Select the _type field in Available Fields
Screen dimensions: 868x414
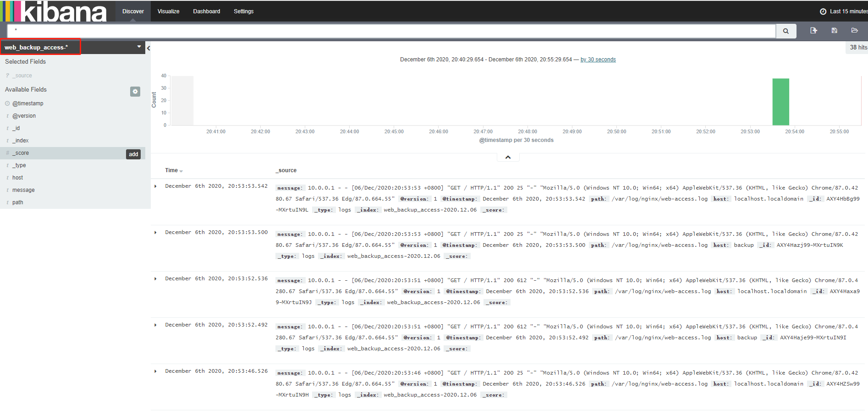coord(19,165)
